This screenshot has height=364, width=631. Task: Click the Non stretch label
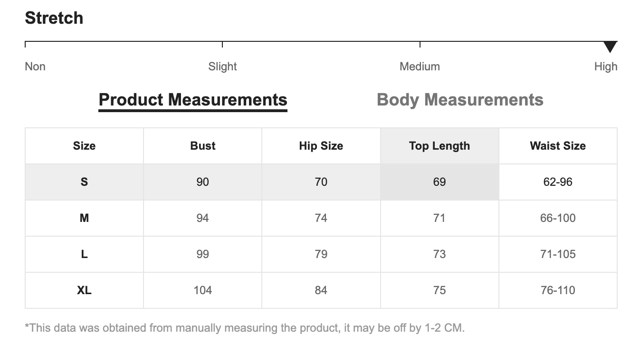click(35, 67)
